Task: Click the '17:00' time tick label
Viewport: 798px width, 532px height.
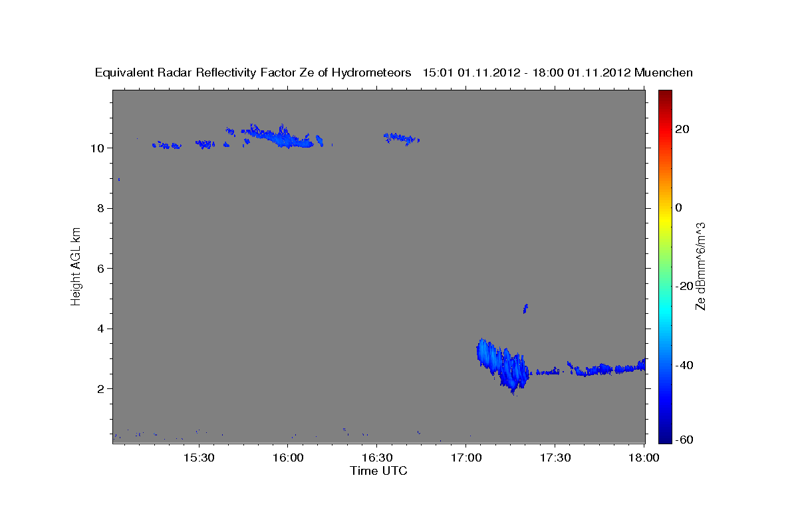Action: pos(466,458)
